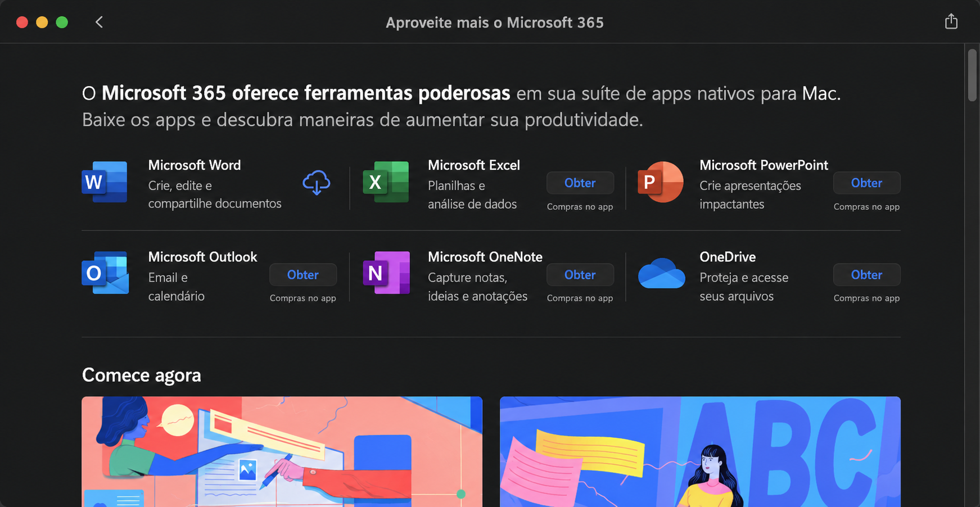Click 'Email e calendário' description
The image size is (980, 507).
(176, 287)
